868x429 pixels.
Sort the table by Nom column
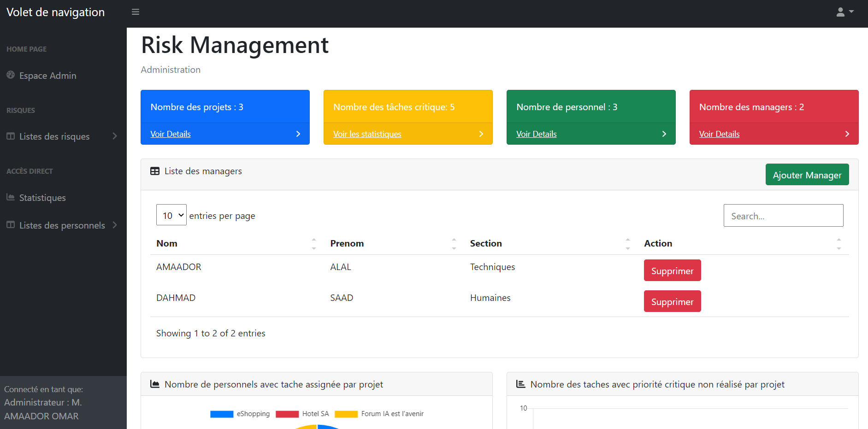click(x=314, y=243)
